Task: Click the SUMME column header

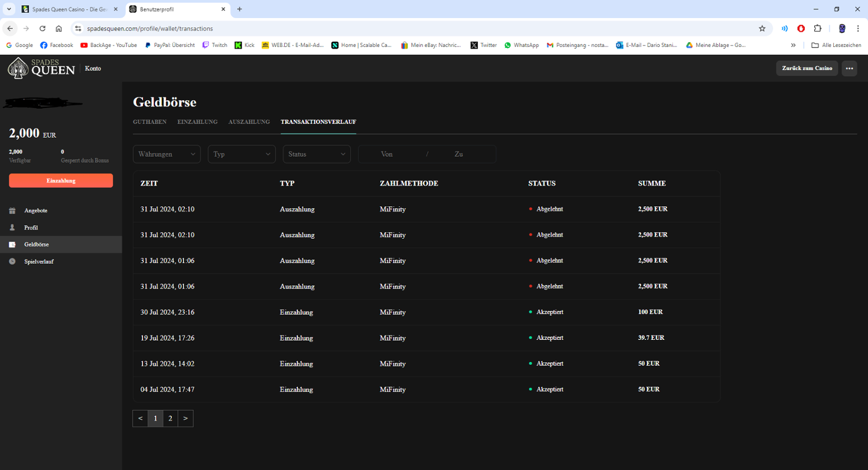Action: (652, 183)
